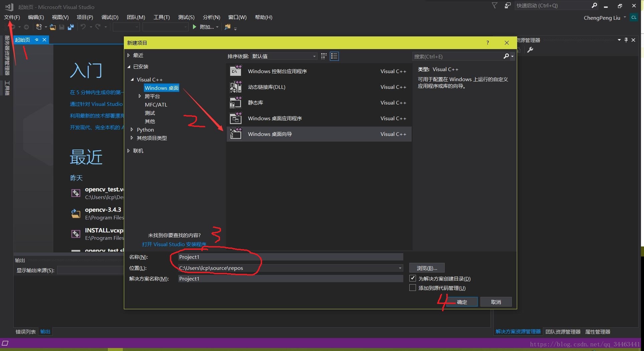Click the Browse (浏览) button
Screen dimensions: 644x351
point(427,268)
